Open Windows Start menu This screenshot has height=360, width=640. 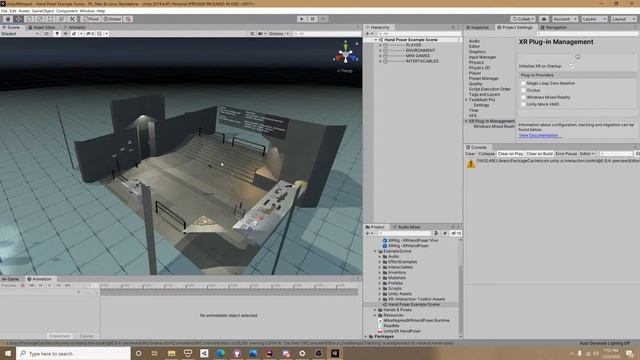click(8, 353)
